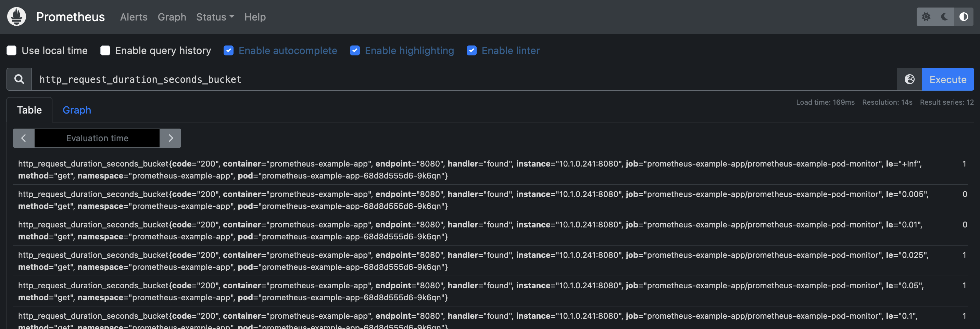Open the Help page
Image resolution: width=980 pixels, height=329 pixels.
255,17
